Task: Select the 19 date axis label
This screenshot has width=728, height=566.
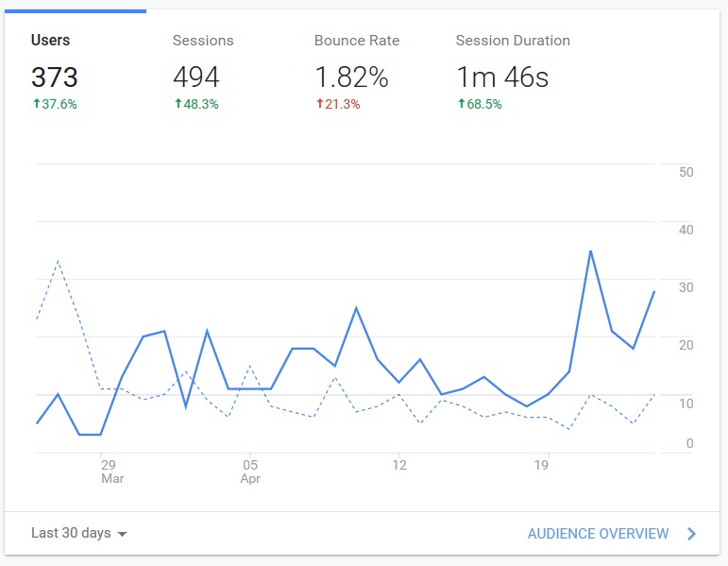Action: coord(542,465)
